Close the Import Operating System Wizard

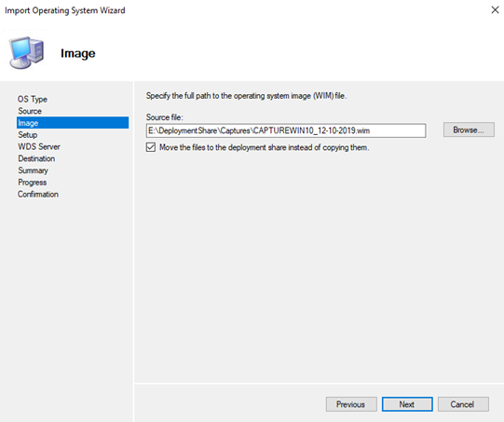(x=495, y=10)
